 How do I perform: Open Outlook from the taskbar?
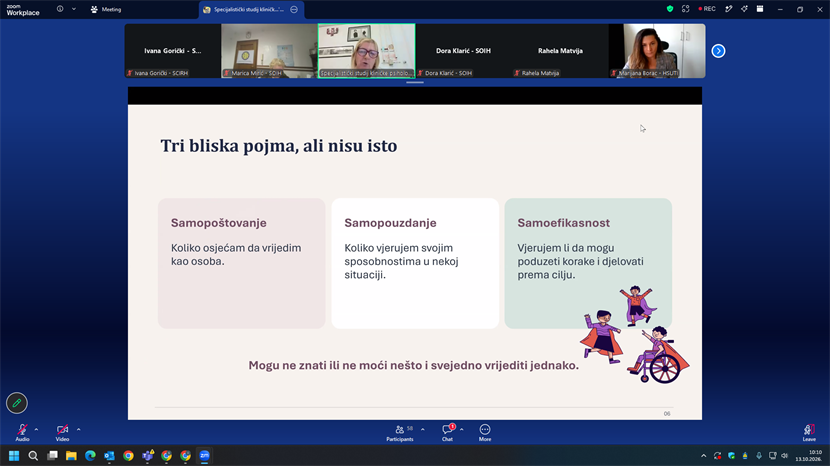(109, 455)
